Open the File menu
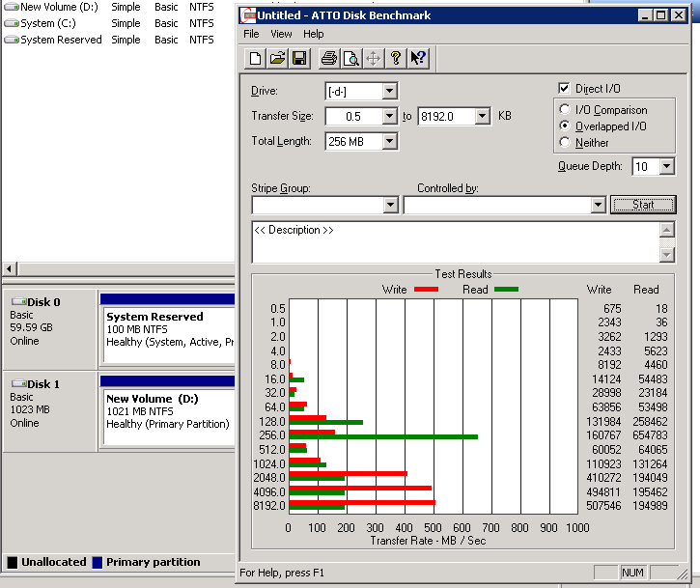This screenshot has width=700, height=588. point(251,34)
